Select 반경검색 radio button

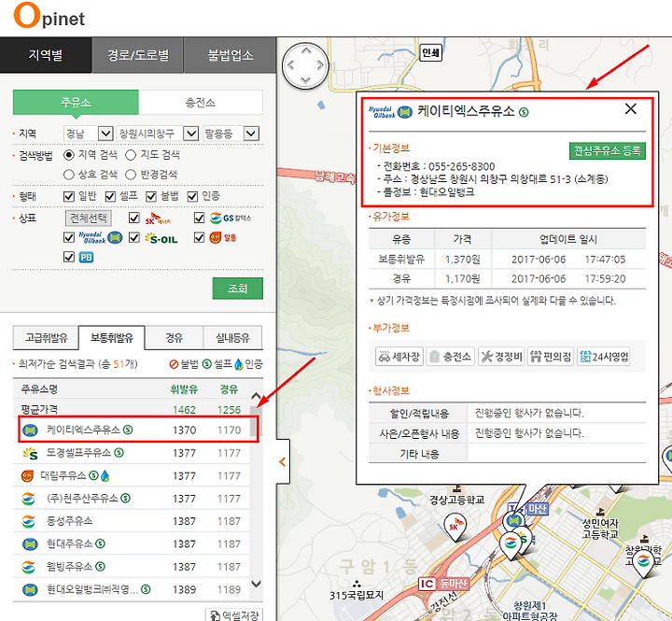pyautogui.click(x=131, y=175)
